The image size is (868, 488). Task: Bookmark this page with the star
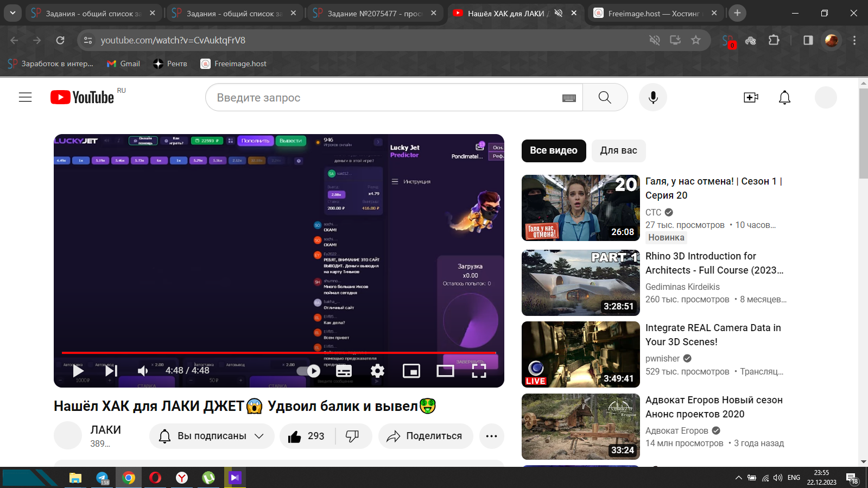click(x=696, y=40)
